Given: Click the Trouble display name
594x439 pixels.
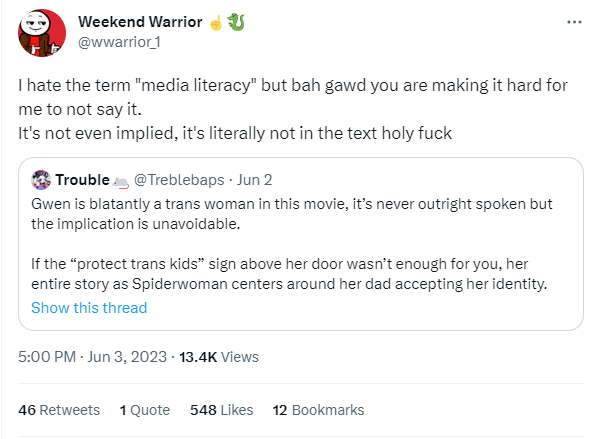Looking at the screenshot, I should (x=82, y=180).
